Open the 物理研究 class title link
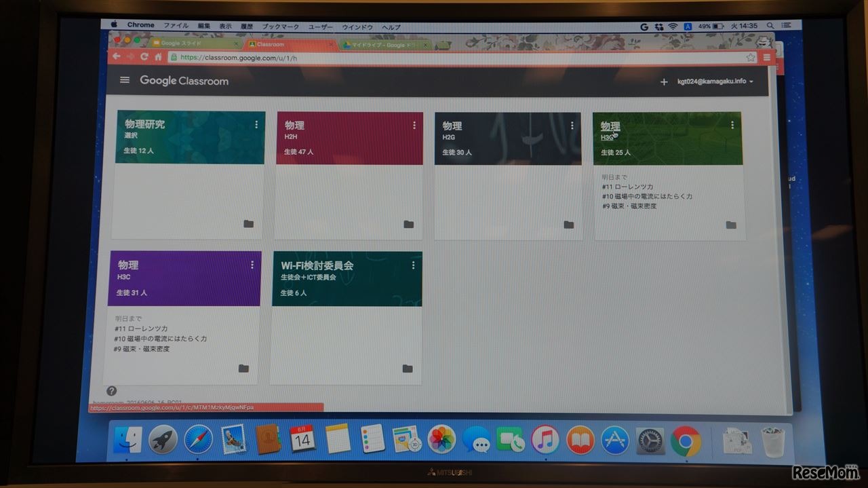868x488 pixels. 144,124
